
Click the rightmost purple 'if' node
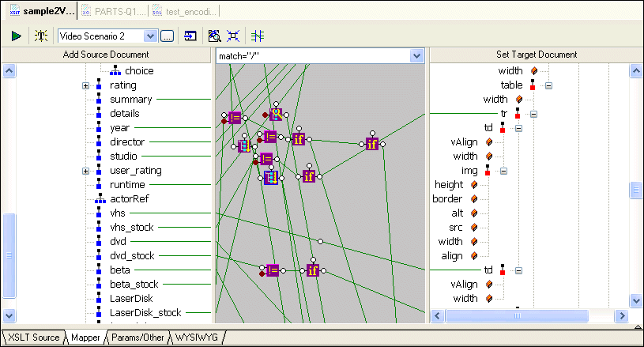pos(372,143)
